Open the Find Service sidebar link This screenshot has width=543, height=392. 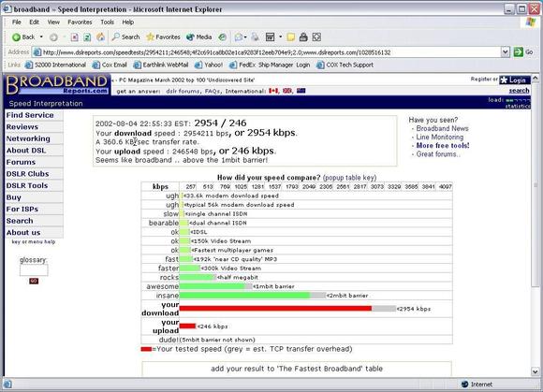click(30, 115)
